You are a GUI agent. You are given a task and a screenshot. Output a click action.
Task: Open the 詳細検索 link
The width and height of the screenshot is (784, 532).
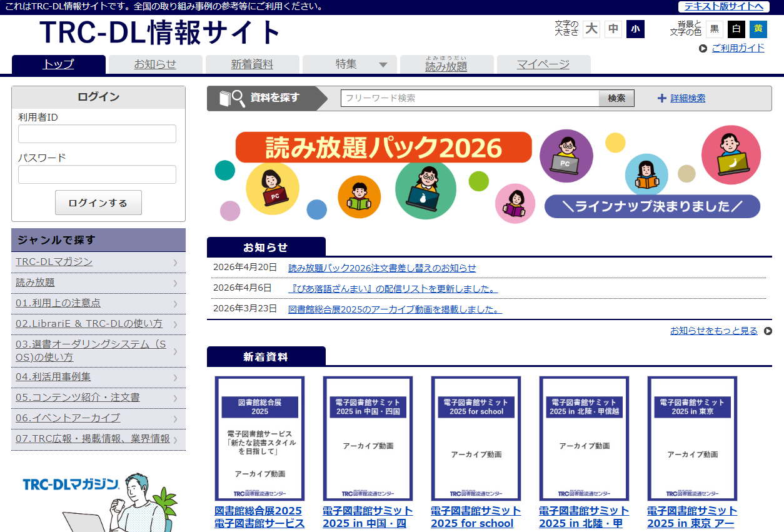point(688,98)
